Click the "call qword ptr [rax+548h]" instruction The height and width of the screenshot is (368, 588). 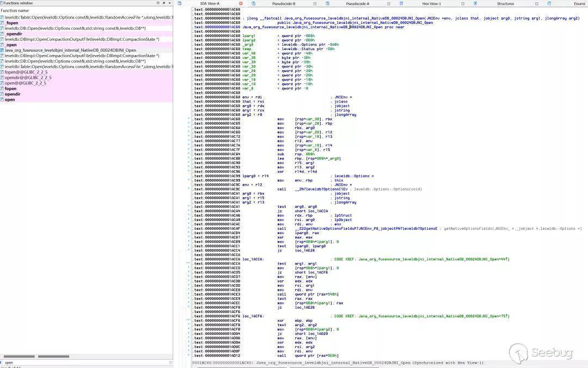click(x=308, y=295)
